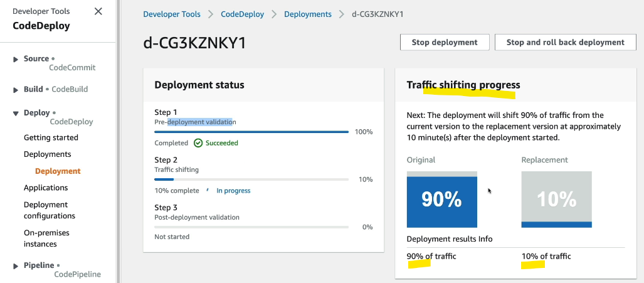Click the Post-deployment validation progress bar
The width and height of the screenshot is (644, 283).
click(251, 227)
